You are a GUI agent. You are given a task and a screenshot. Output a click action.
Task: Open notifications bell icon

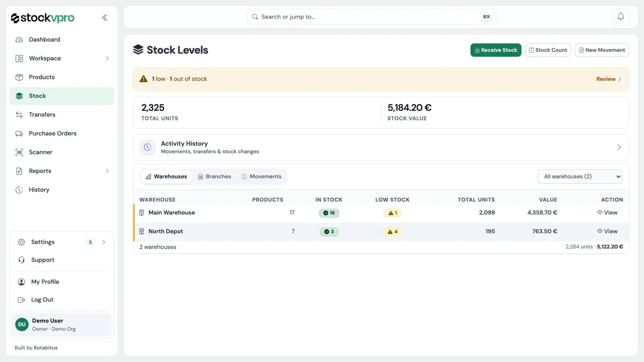621,17
